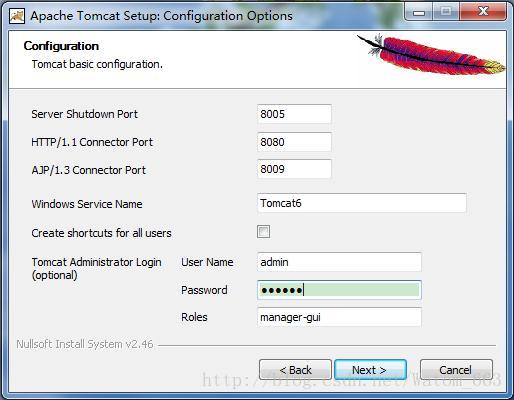Click the Create shortcuts for all users label
This screenshot has width=514, height=400.
[101, 233]
